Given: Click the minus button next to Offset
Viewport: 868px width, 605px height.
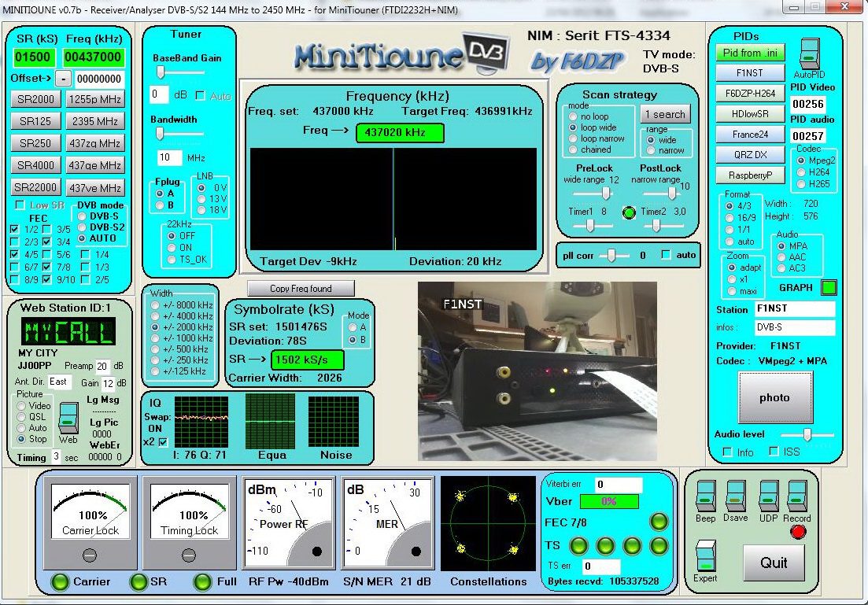Looking at the screenshot, I should tap(64, 79).
